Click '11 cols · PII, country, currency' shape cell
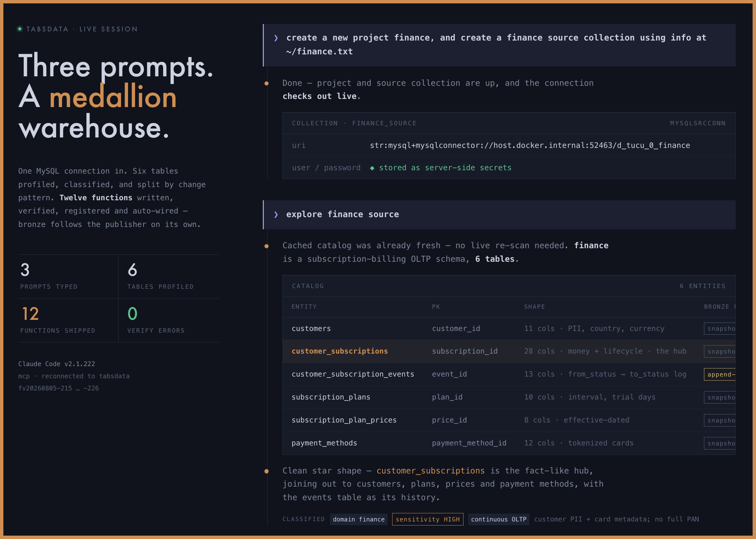The width and height of the screenshot is (756, 539). pyautogui.click(x=594, y=329)
